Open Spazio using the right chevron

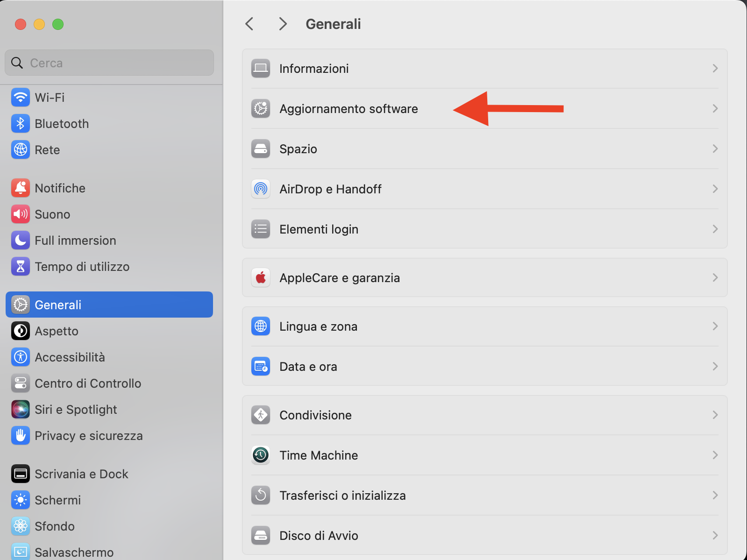pyautogui.click(x=715, y=149)
